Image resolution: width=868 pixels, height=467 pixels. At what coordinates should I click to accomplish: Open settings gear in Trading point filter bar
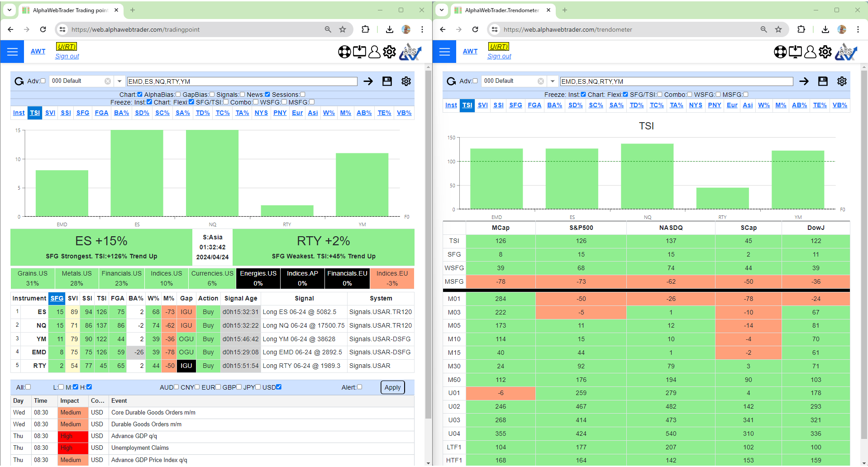[406, 81]
